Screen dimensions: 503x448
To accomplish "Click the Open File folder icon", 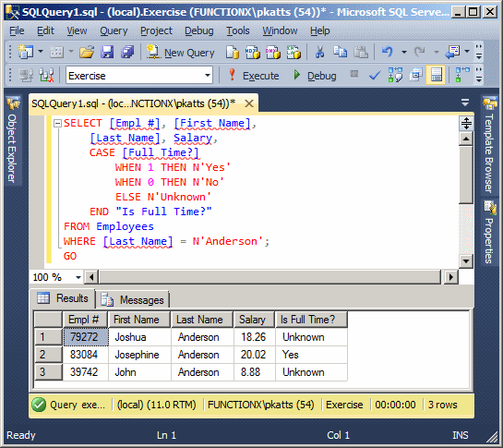I will tap(87, 52).
